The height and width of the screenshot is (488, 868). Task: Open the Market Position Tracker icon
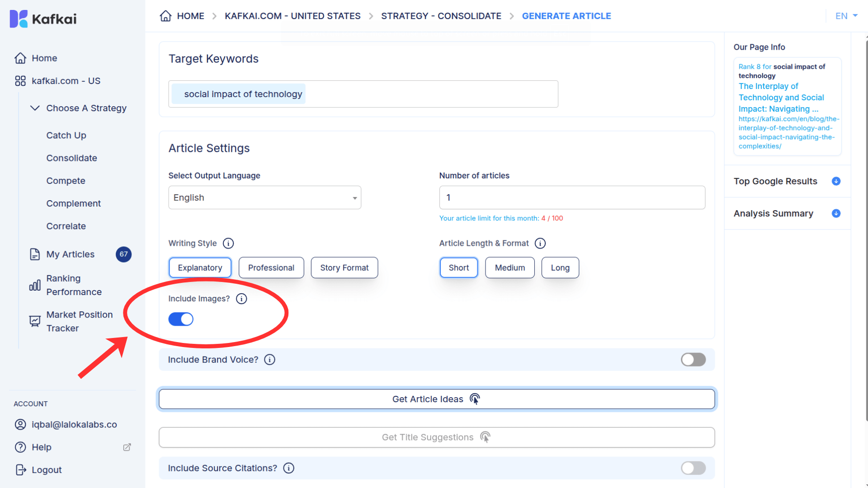pos(35,321)
